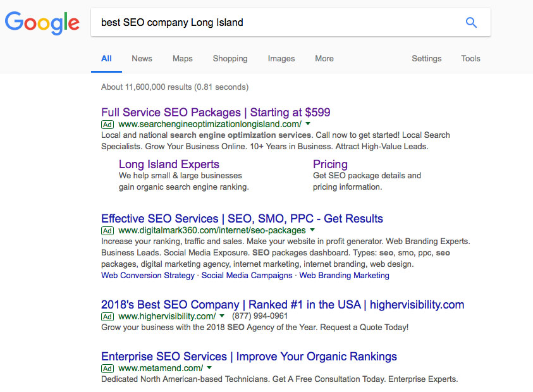This screenshot has height=392, width=533.
Task: Click the Ad badge beside searchengineoptimizationlongisland.com
Action: [x=107, y=125]
